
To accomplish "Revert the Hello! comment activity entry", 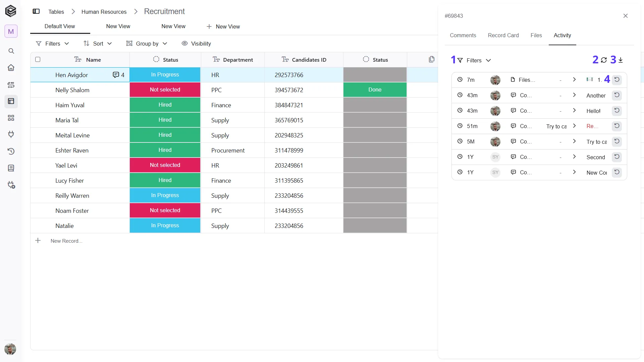I will [x=617, y=111].
